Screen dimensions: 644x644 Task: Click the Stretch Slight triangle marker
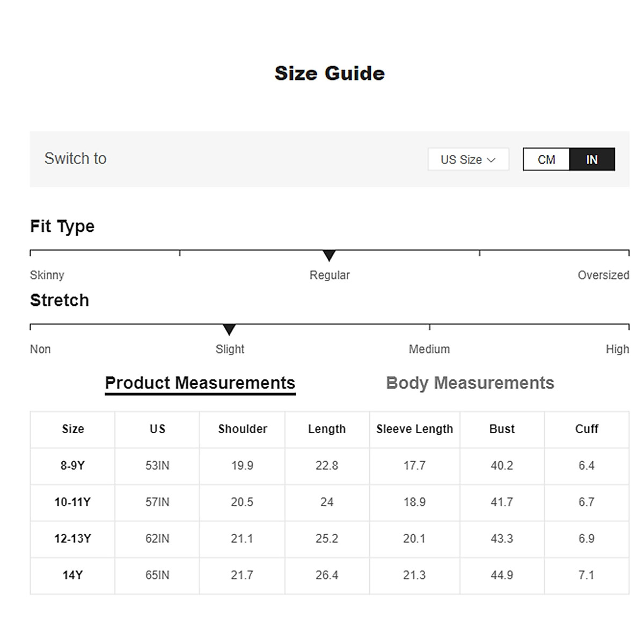coord(229,330)
